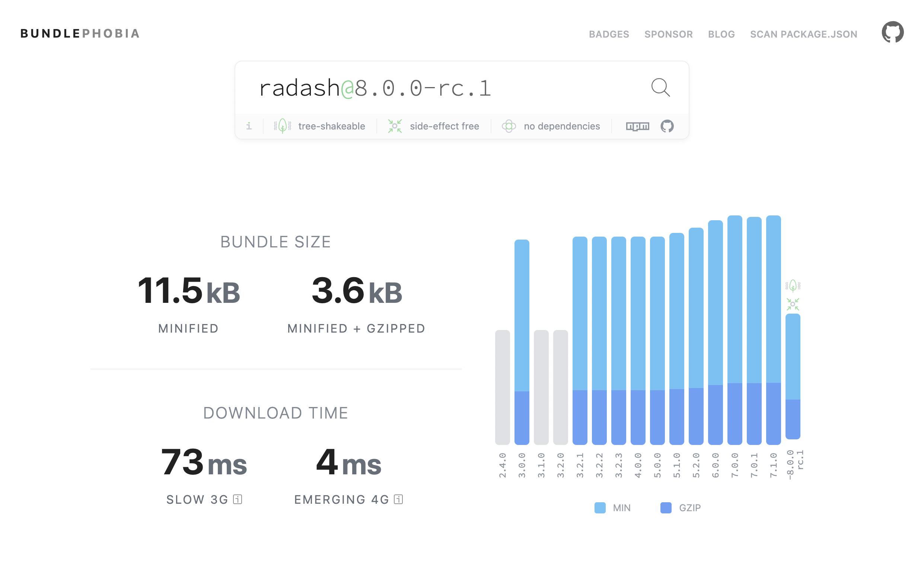Click the no dependencies icon
The height and width of the screenshot is (564, 924).
[x=509, y=126]
